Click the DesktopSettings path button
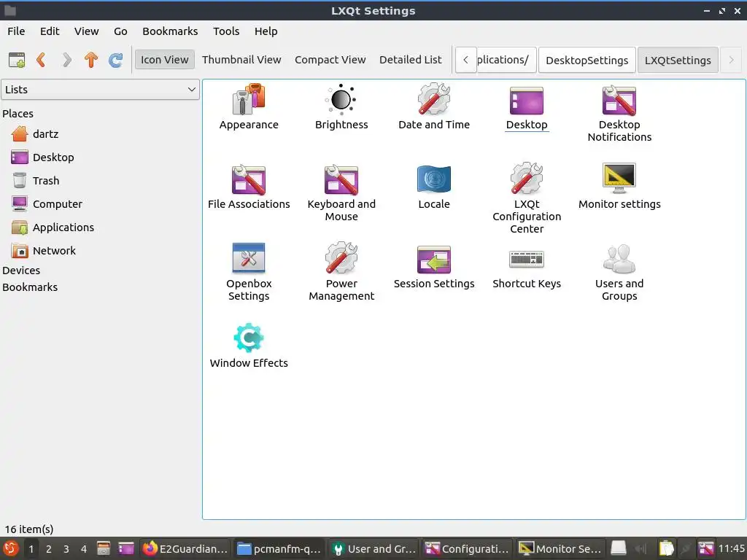This screenshot has width=747, height=560. (587, 60)
